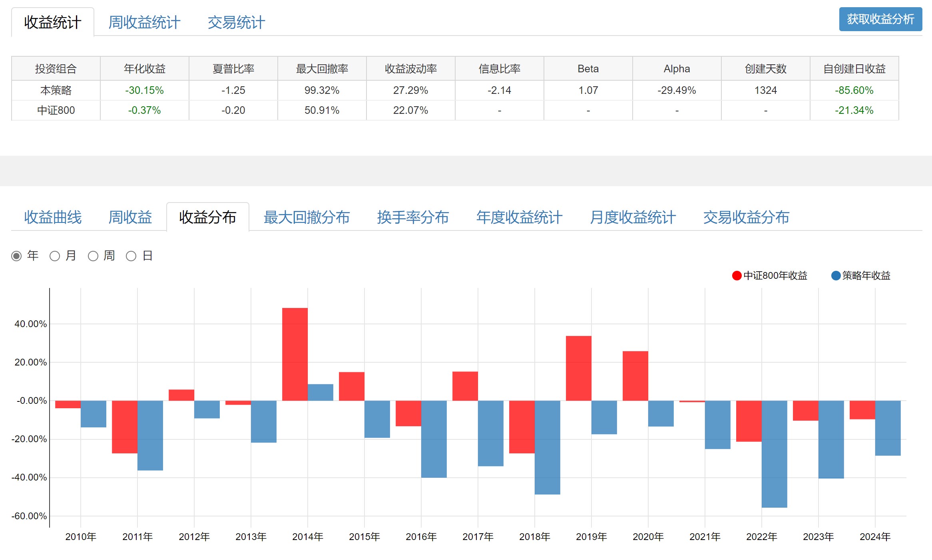
Task: View the 交易收益分布 tab
Action: pyautogui.click(x=746, y=218)
